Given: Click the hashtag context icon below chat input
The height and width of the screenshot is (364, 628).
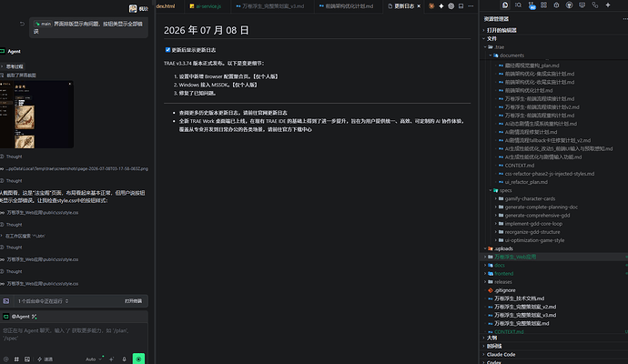Looking at the screenshot, I should (16, 359).
